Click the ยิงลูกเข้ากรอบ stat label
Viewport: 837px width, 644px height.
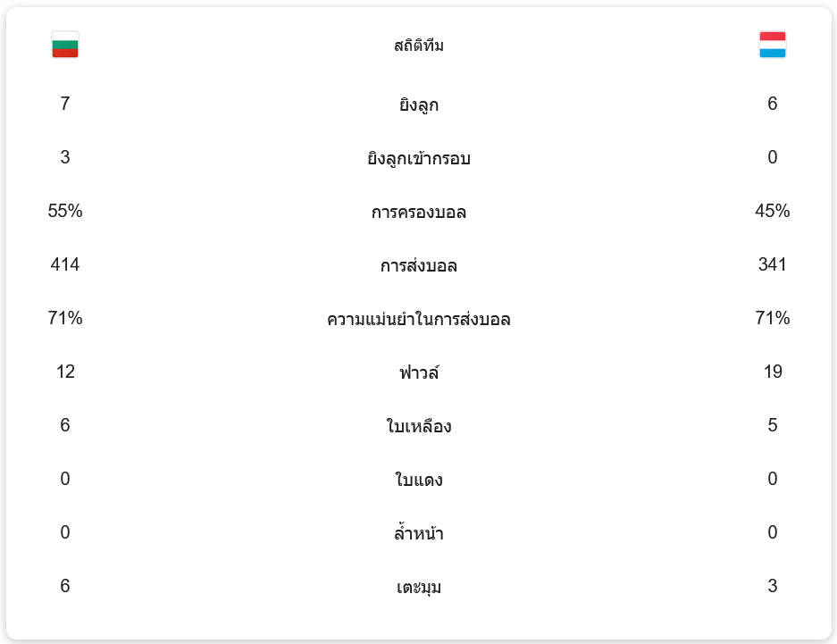(418, 158)
